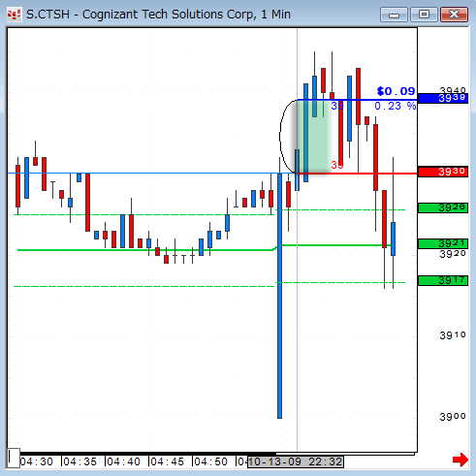Click the chart application icon in title bar

pyautogui.click(x=14, y=15)
